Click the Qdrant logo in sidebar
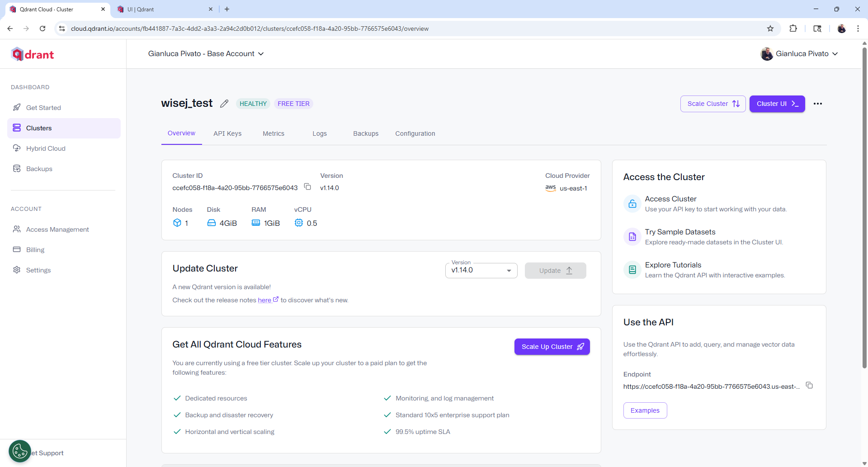This screenshot has height=467, width=868. pyautogui.click(x=33, y=54)
